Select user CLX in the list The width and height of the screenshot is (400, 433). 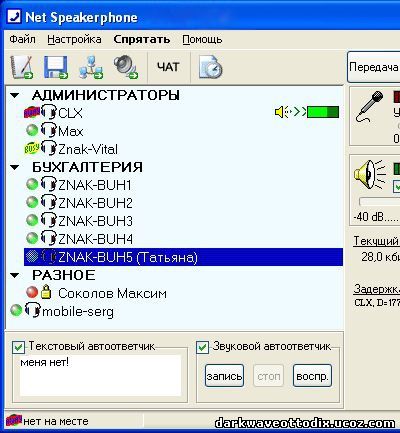[x=70, y=113]
